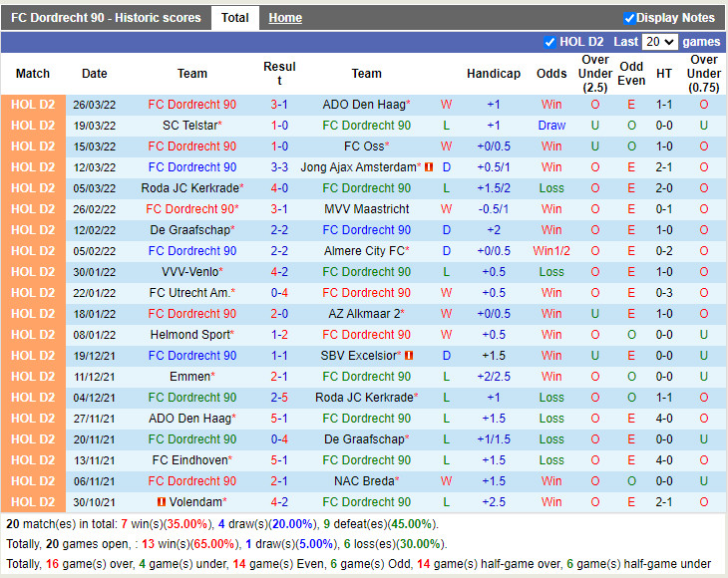The height and width of the screenshot is (578, 728).
Task: Click the Odds column header
Action: (551, 74)
